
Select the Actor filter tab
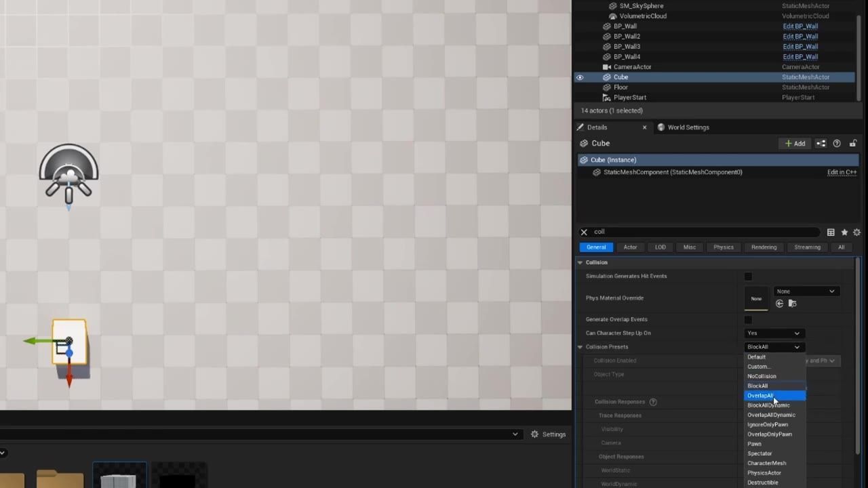coord(630,247)
